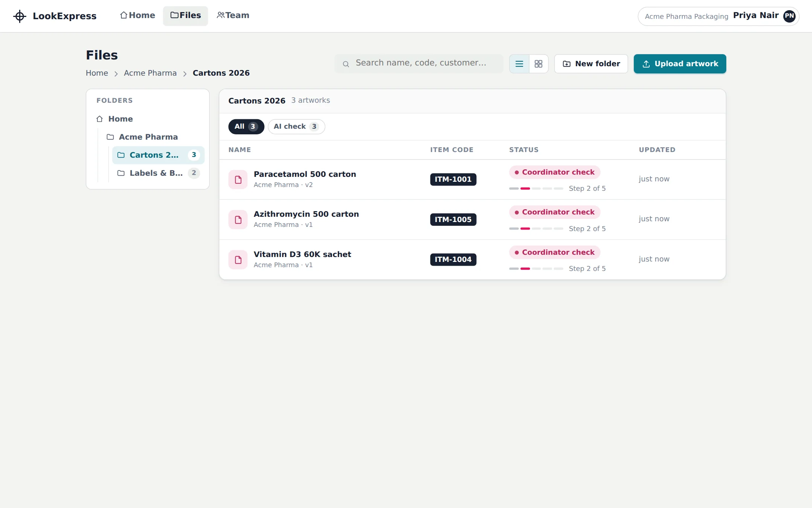Screen dimensions: 812x508
Task: Click the Vitamin D3 60K sachet file icon
Action: coord(238,260)
